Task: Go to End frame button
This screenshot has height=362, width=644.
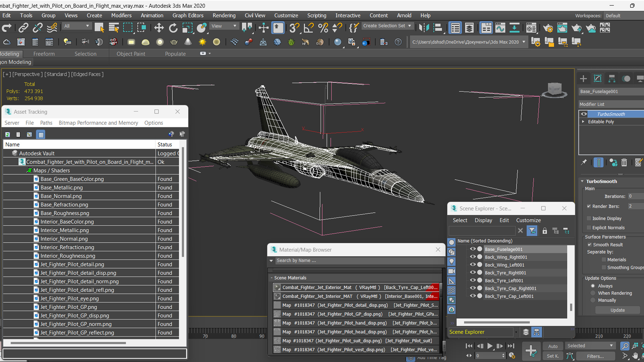Action: pyautogui.click(x=511, y=346)
